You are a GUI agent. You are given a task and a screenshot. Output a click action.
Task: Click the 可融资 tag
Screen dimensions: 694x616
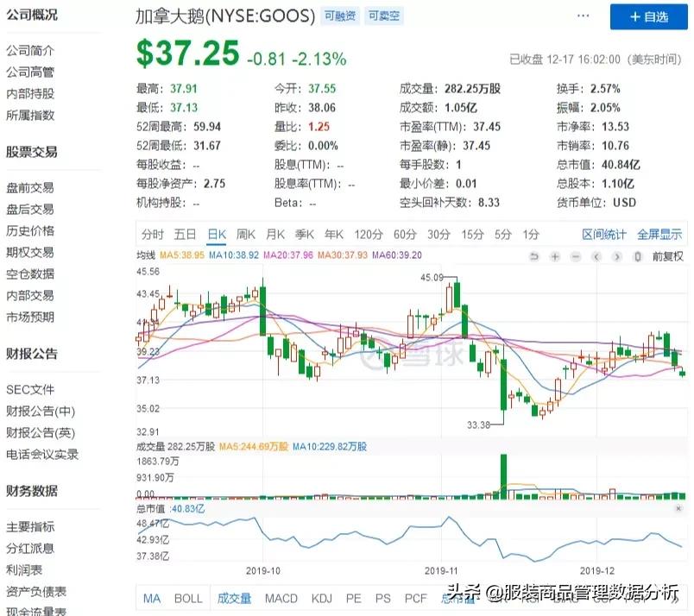coord(340,16)
